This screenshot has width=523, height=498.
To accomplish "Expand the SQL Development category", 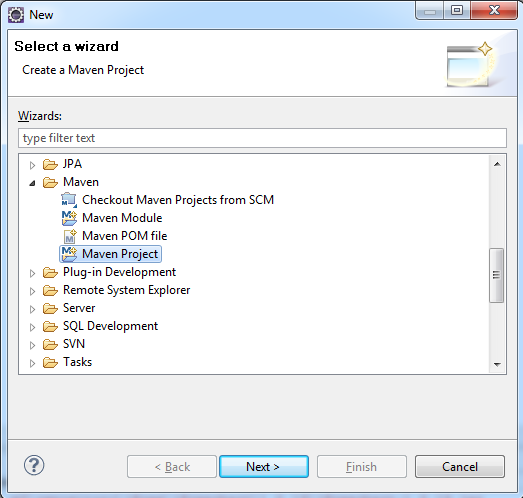I will pos(32,327).
